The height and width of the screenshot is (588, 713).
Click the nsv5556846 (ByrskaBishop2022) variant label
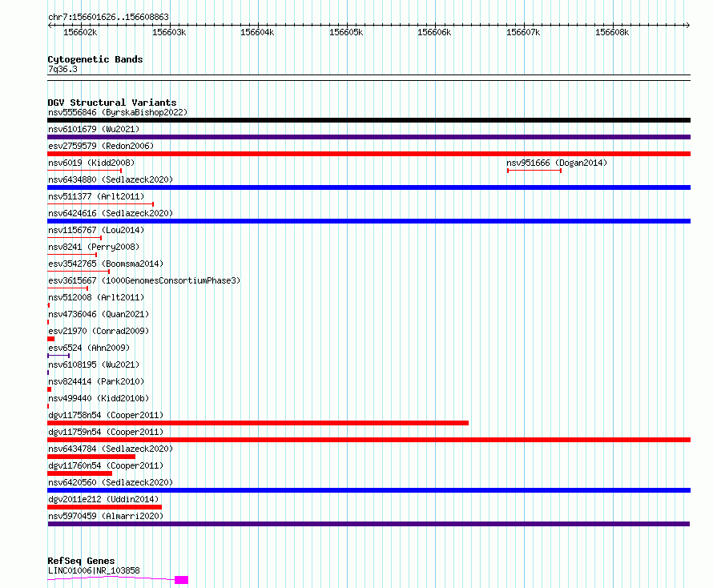118,112
